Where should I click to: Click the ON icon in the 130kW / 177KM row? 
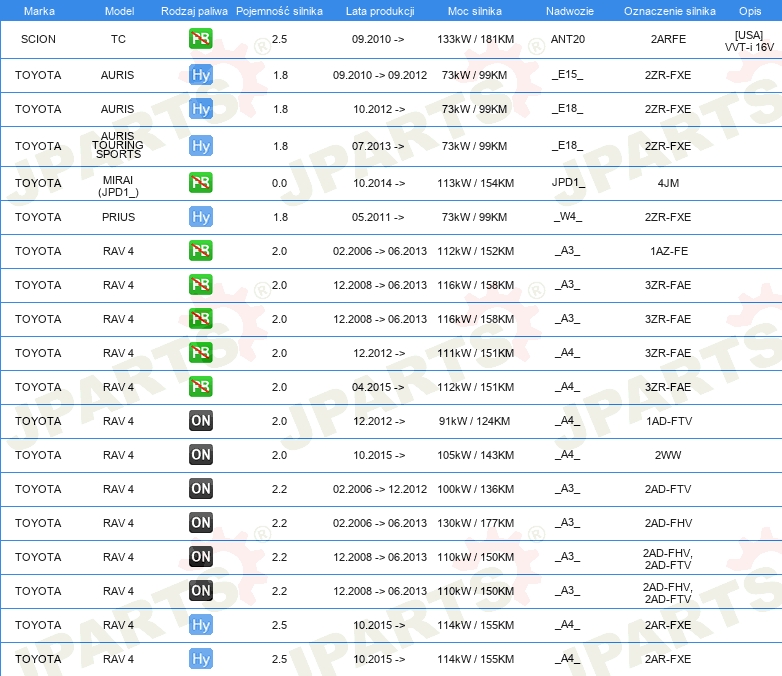click(200, 523)
